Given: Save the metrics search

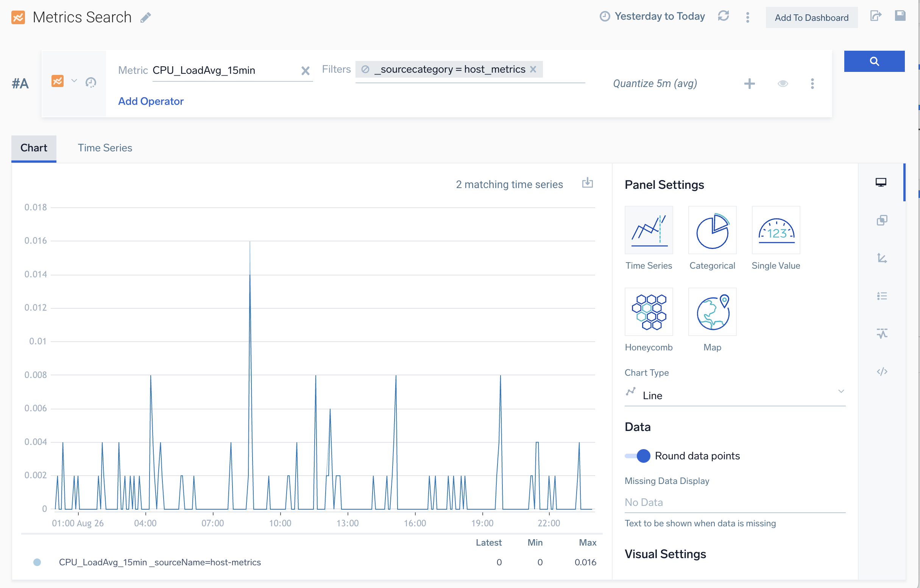Looking at the screenshot, I should [x=901, y=16].
